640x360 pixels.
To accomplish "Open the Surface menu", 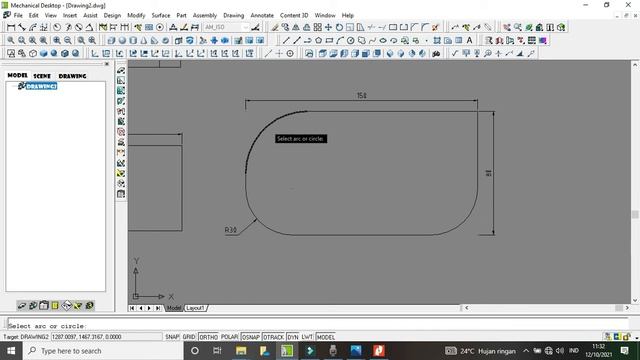I will (x=161, y=16).
